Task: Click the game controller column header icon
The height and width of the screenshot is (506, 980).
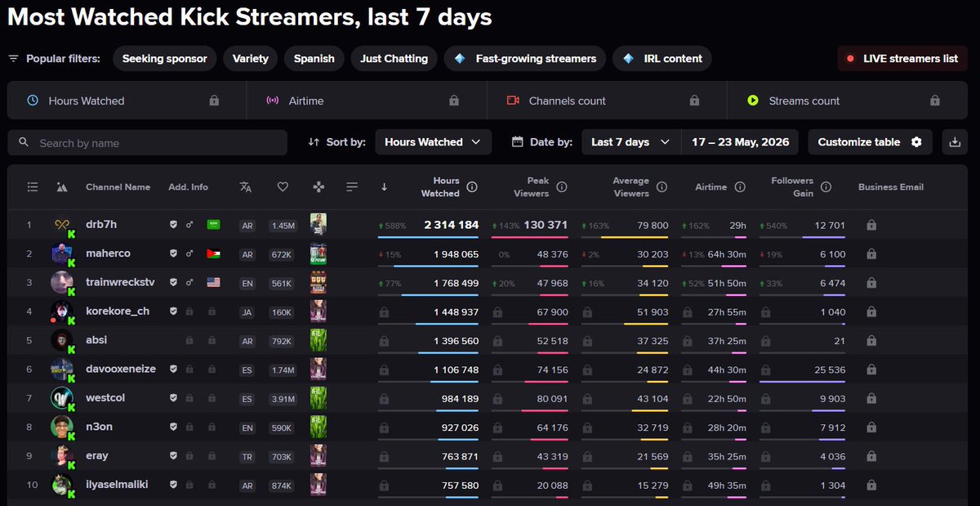Action: pos(318,187)
